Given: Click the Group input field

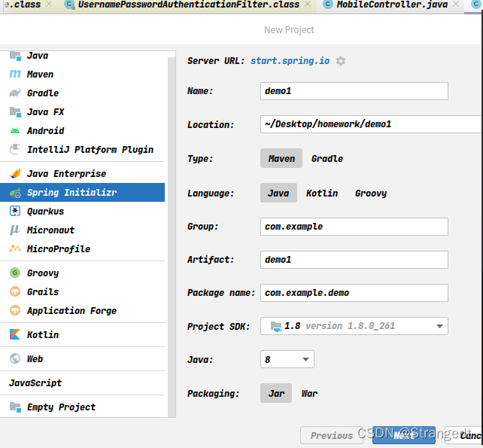Looking at the screenshot, I should point(354,227).
